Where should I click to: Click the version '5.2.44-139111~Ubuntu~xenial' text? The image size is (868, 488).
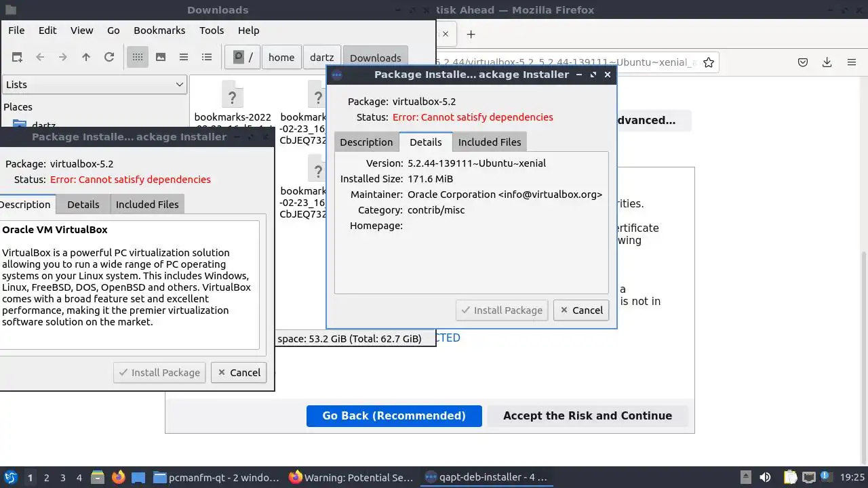(x=477, y=163)
